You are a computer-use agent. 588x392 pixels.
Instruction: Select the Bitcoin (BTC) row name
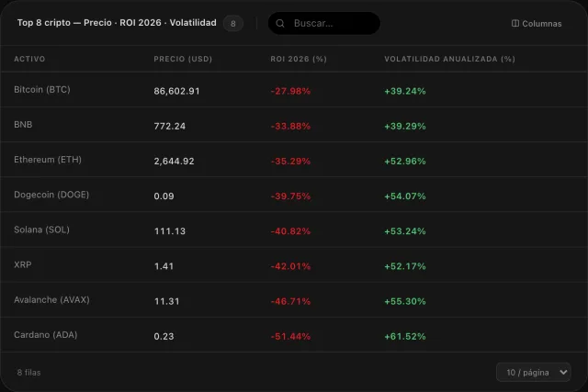42,90
